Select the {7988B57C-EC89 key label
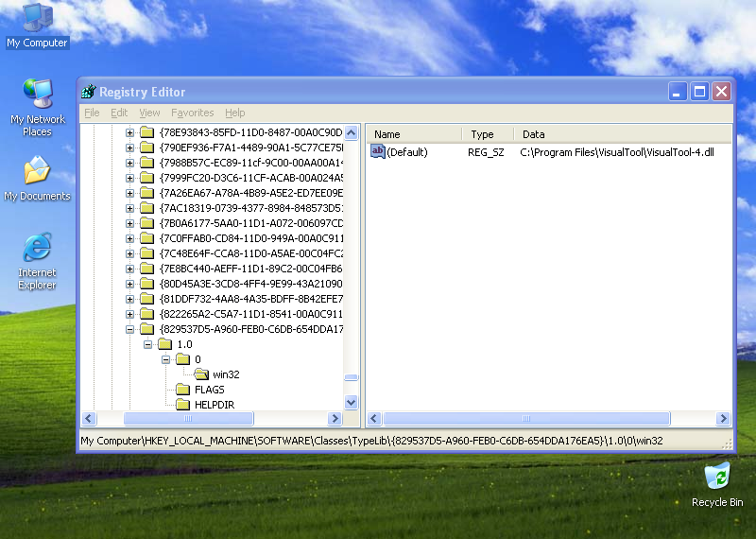This screenshot has height=539, width=756. 251,163
